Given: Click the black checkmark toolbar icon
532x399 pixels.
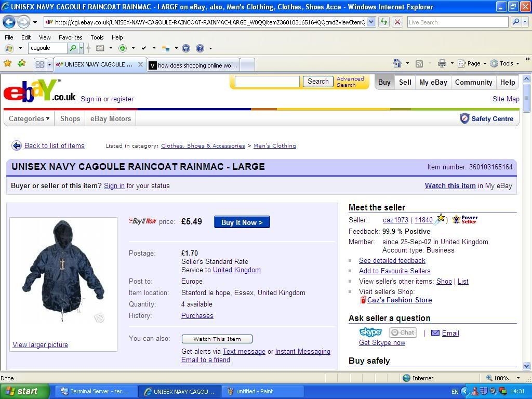Looking at the screenshot, I should tap(143, 48).
